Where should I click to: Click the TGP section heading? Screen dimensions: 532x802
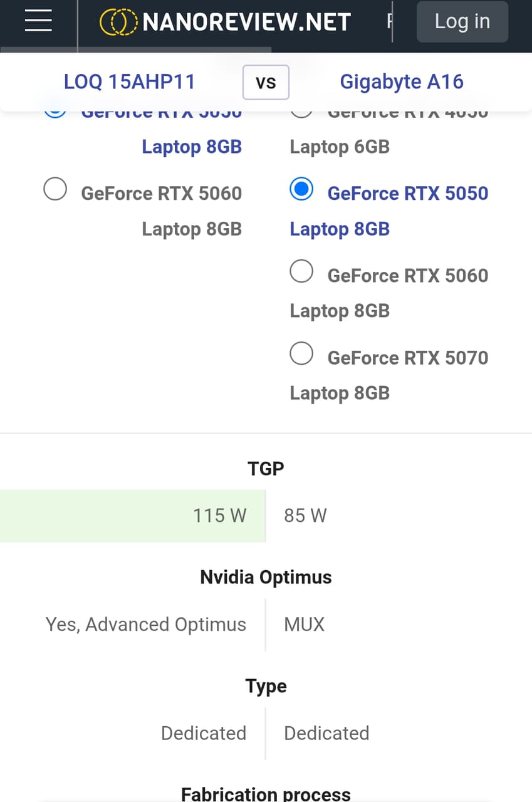tap(266, 468)
